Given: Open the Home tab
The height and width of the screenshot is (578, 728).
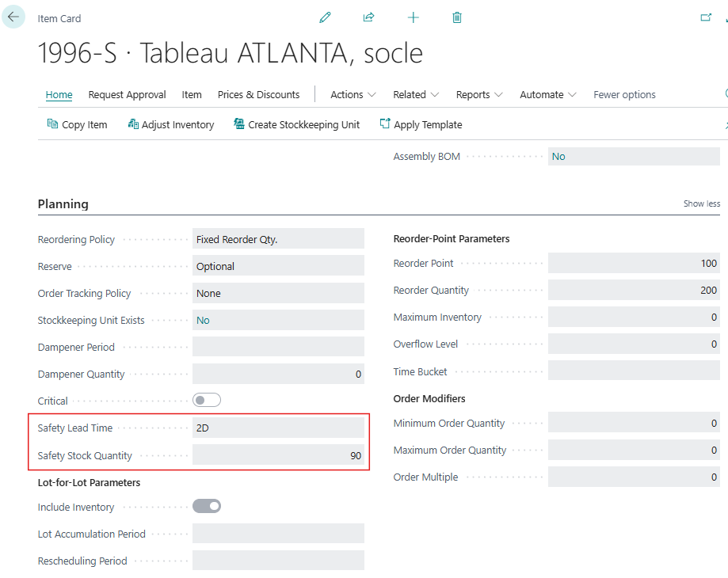Looking at the screenshot, I should pyautogui.click(x=59, y=95).
